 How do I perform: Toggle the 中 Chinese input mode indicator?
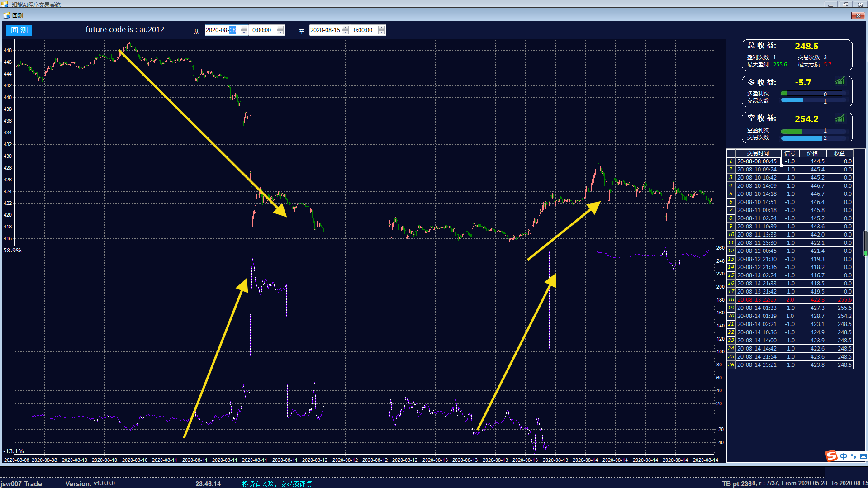[x=844, y=456]
